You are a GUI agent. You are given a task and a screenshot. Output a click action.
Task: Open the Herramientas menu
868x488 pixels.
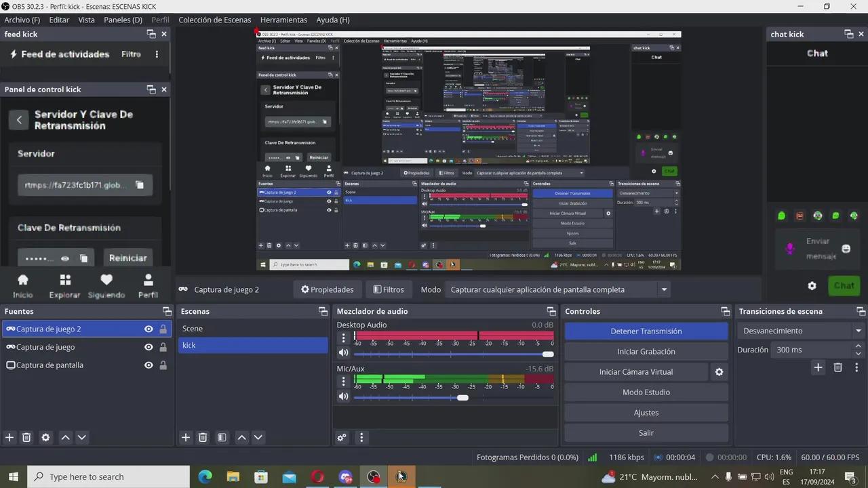283,20
